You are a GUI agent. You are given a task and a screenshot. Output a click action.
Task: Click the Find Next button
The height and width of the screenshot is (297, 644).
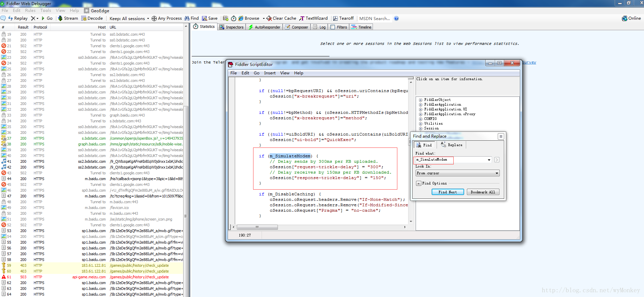coord(448,192)
